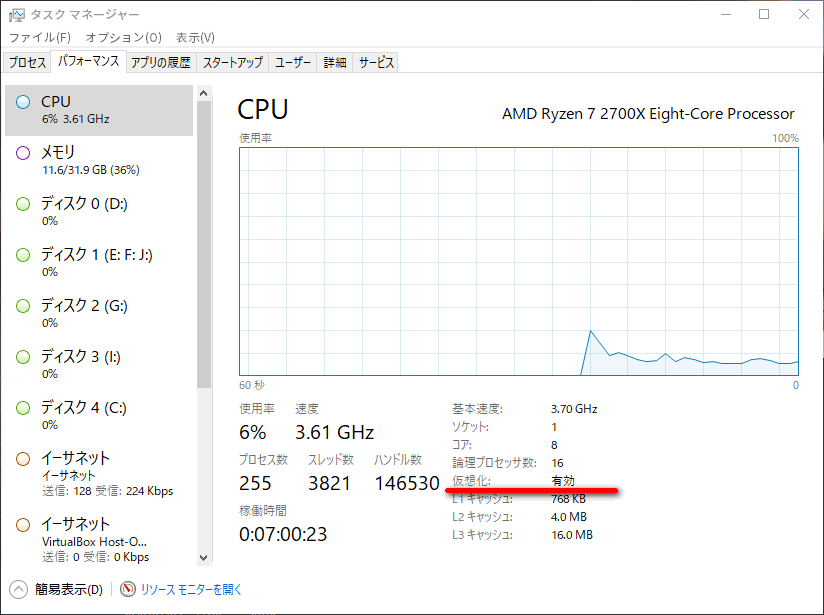The image size is (824, 615).
Task: Open リソース モニターを開く link
Action: point(191,589)
